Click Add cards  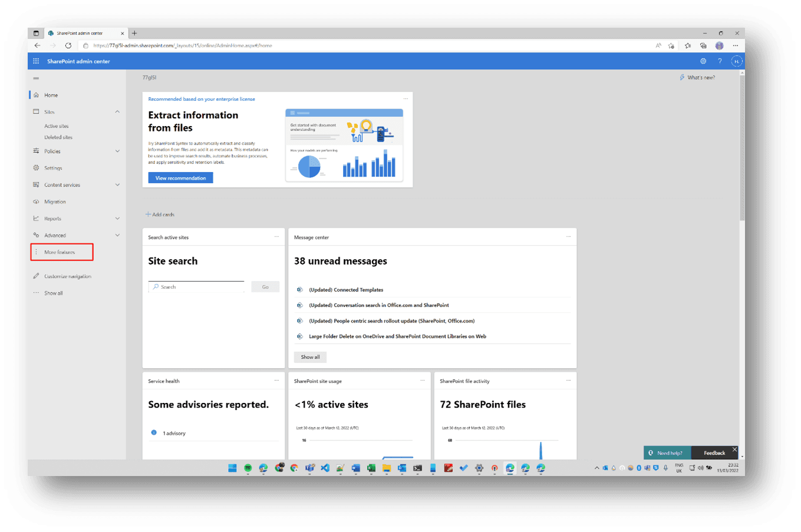tap(160, 214)
